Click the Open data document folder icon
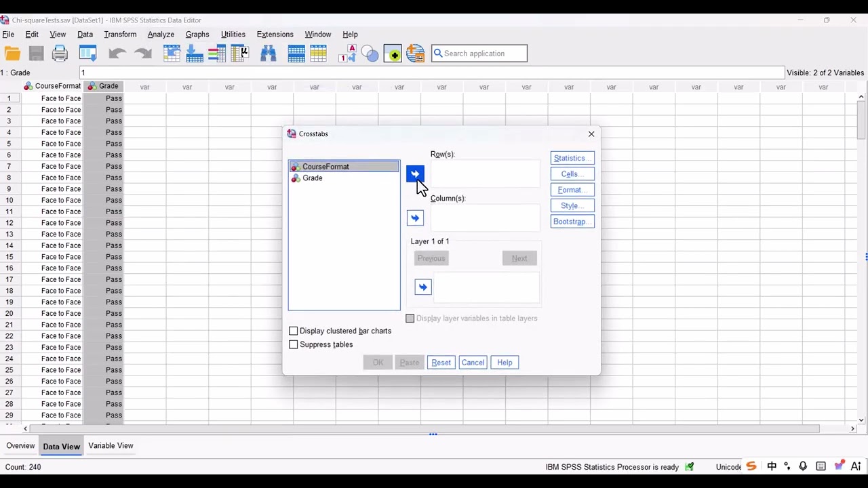This screenshot has width=868, height=488. point(12,54)
